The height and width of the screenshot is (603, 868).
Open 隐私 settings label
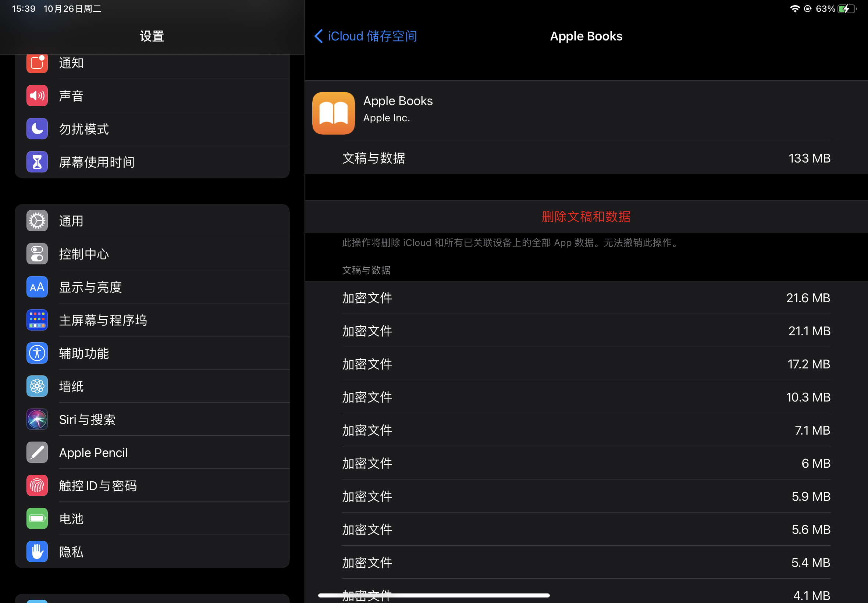[71, 552]
